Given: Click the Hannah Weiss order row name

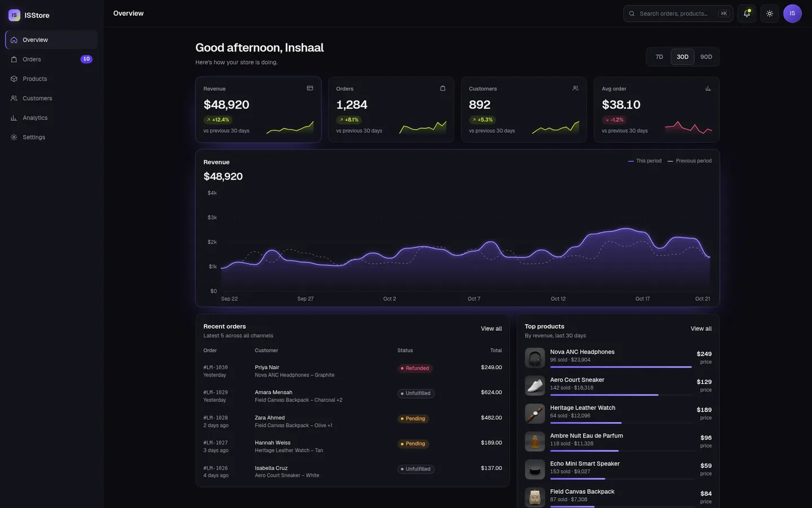Looking at the screenshot, I should pyautogui.click(x=272, y=443).
